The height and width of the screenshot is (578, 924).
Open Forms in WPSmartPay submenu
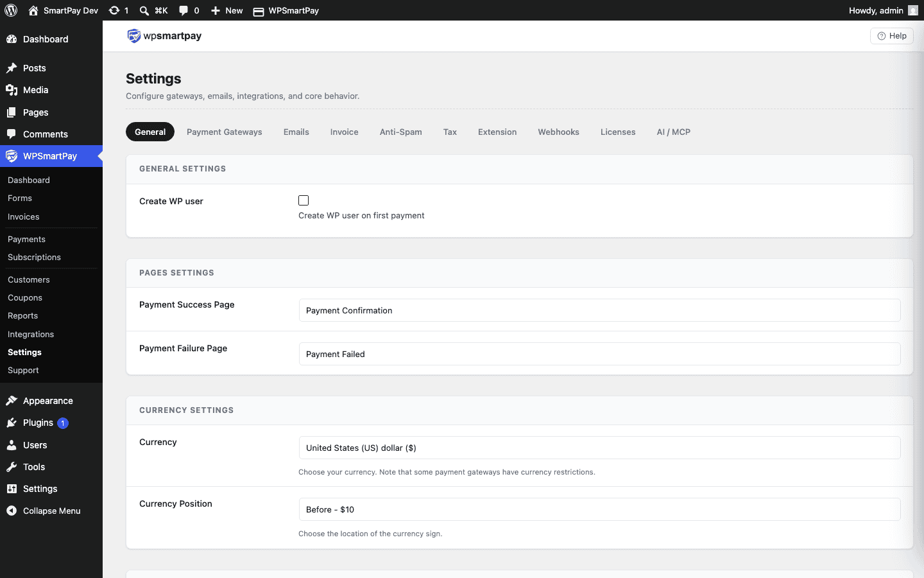click(20, 198)
